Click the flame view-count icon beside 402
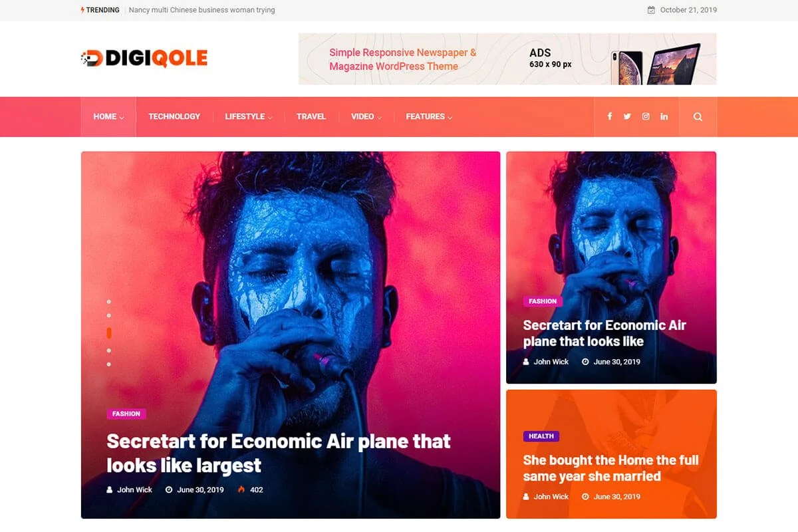 coord(241,489)
